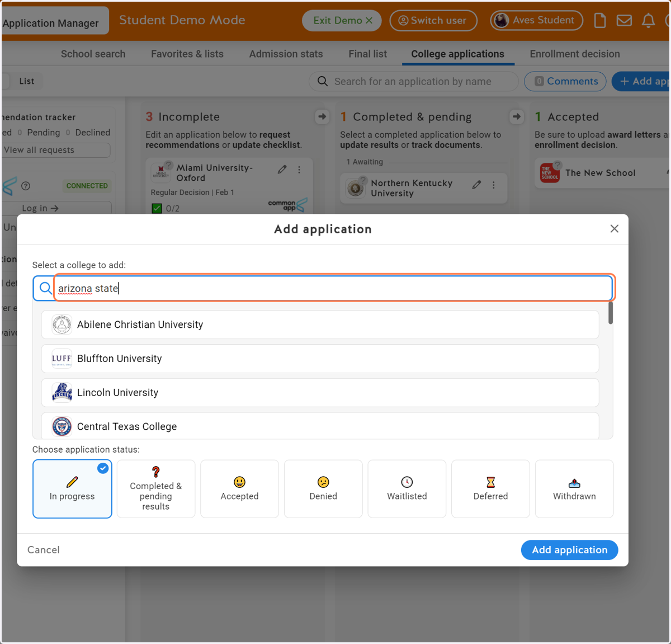
Task: Click Search for an application by name field
Action: (x=414, y=81)
